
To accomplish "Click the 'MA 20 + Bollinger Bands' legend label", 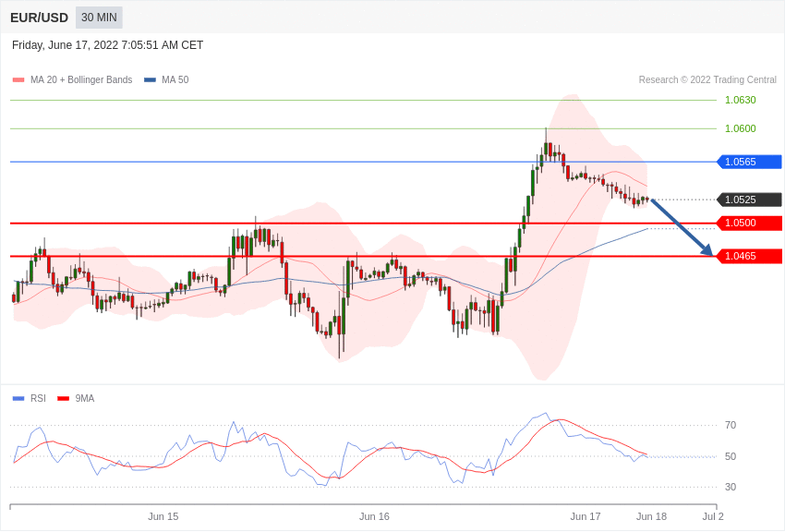I will click(81, 80).
